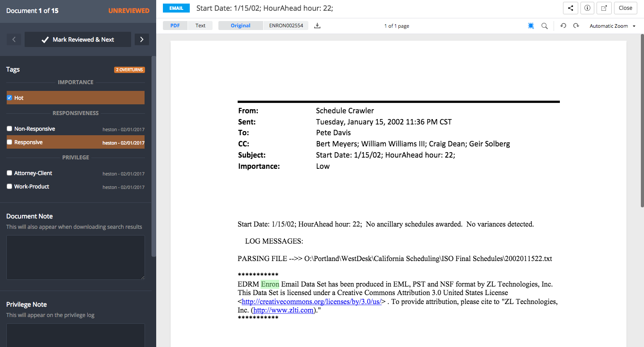Download the ENRON002554 document
644x347 pixels.
pyautogui.click(x=317, y=26)
